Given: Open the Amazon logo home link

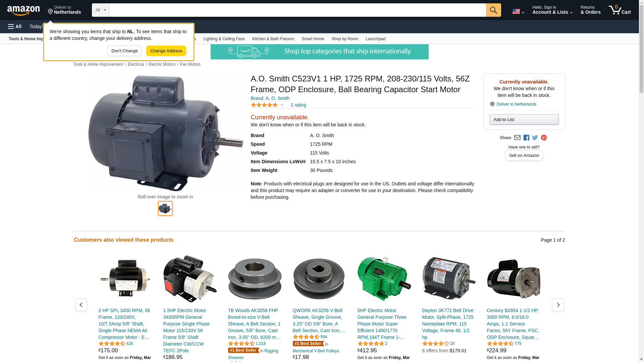Looking at the screenshot, I should click(x=23, y=10).
